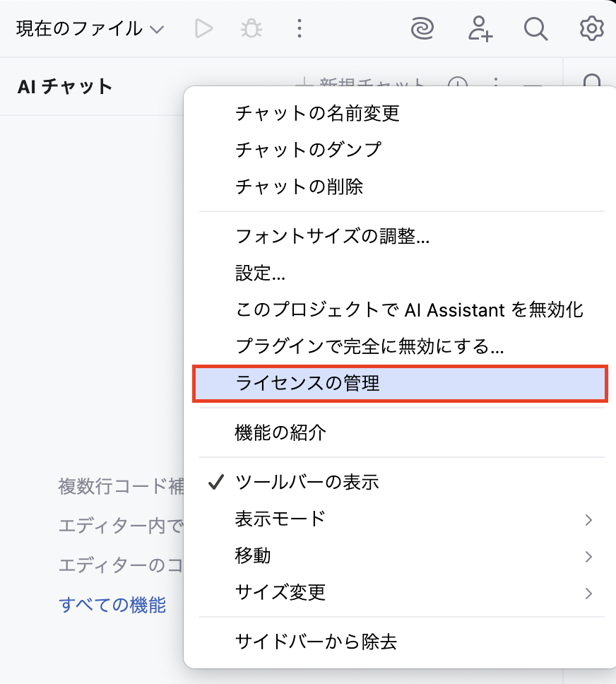616x684 pixels.
Task: Click the Run (play) icon
Action: tap(204, 28)
